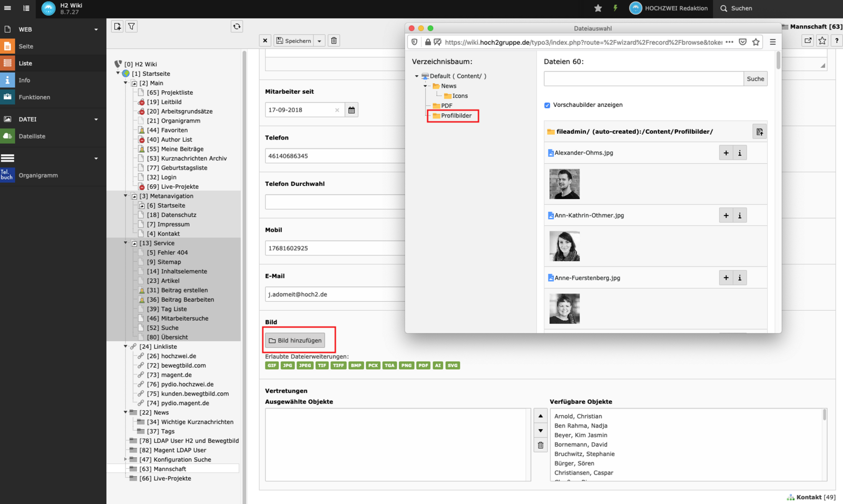Toggle Vorschaubilder anzeigen checkbox
843x504 pixels.
[547, 105]
